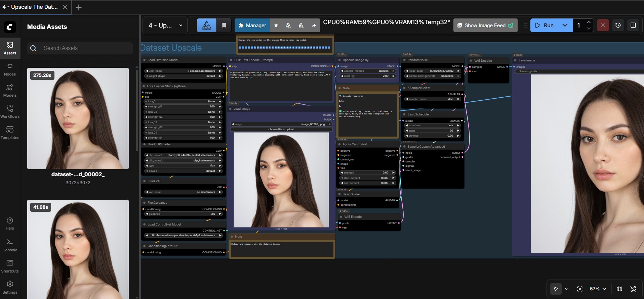Select the 275.28s asset thumbnail
Screen dimensions: 644x299
(78, 118)
